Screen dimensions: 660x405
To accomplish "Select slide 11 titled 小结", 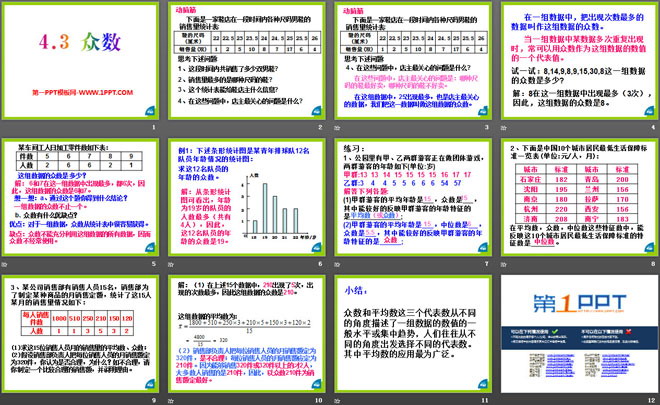I will (x=413, y=334).
